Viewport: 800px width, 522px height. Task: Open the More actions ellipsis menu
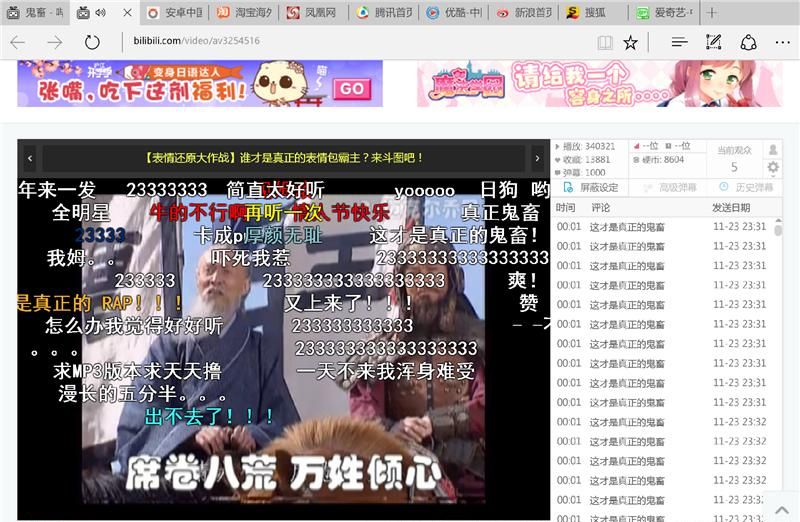782,42
